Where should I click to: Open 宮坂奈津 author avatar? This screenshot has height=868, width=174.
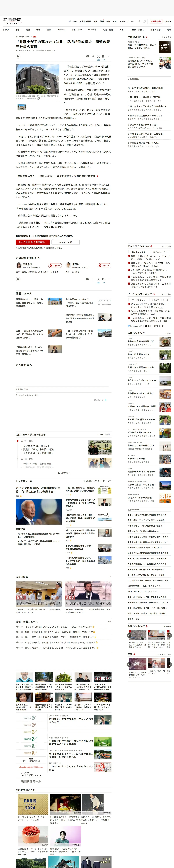[19, 265]
